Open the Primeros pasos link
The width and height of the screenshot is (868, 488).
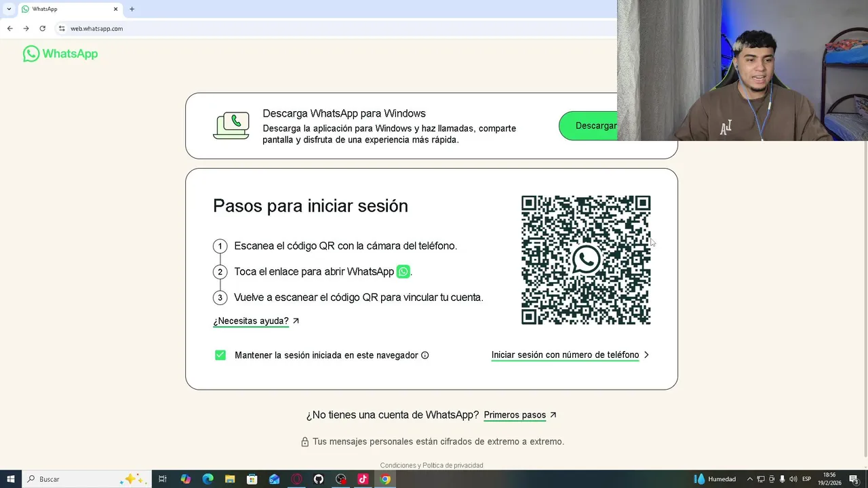coord(515,415)
